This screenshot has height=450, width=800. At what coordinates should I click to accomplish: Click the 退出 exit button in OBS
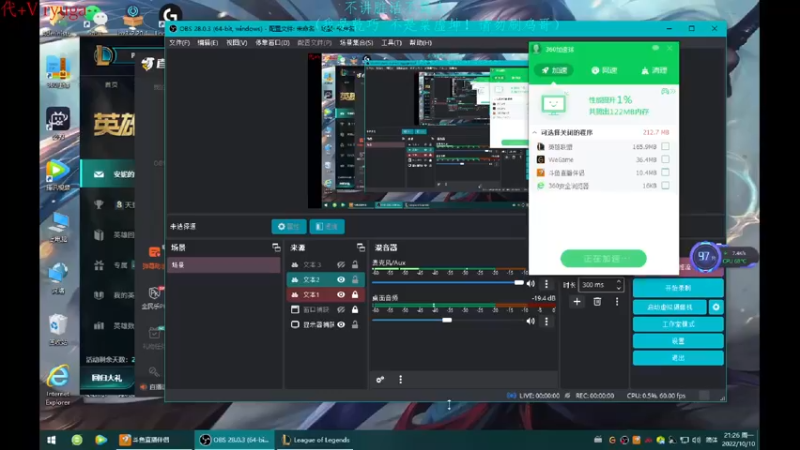[x=678, y=358]
